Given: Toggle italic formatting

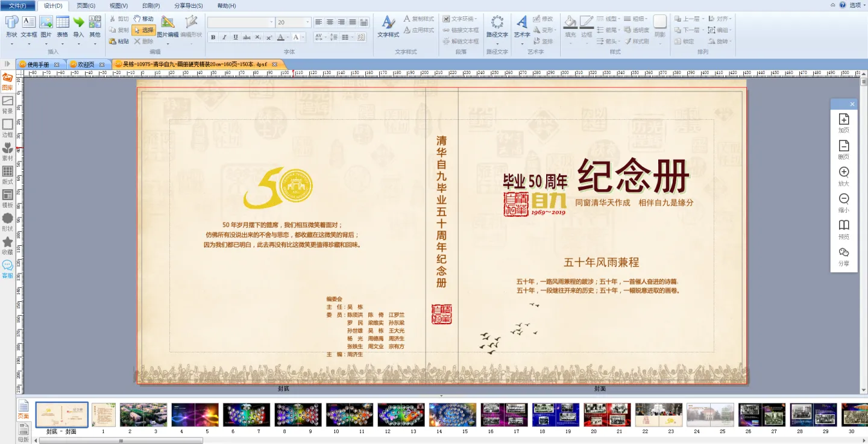Looking at the screenshot, I should pos(224,37).
